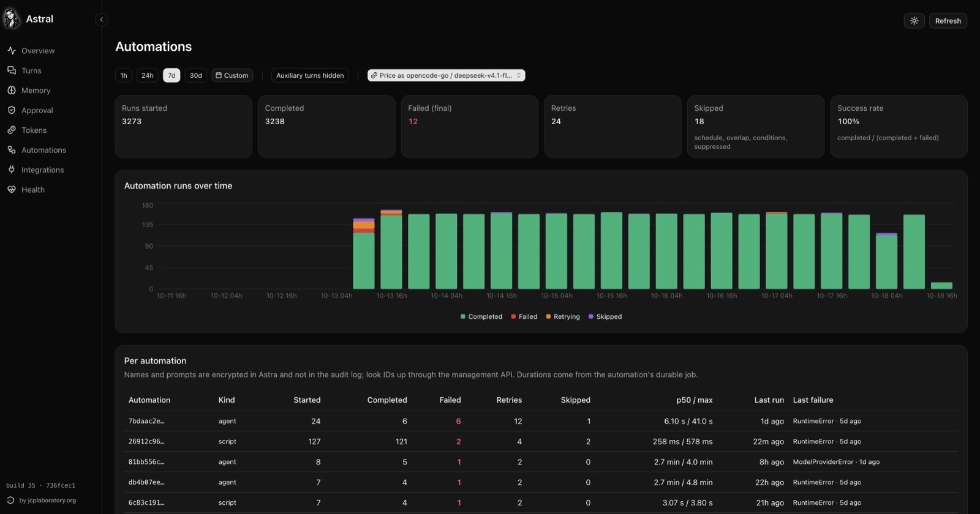Sort table by the Failed column header
The width and height of the screenshot is (980, 514).
tap(450, 400)
